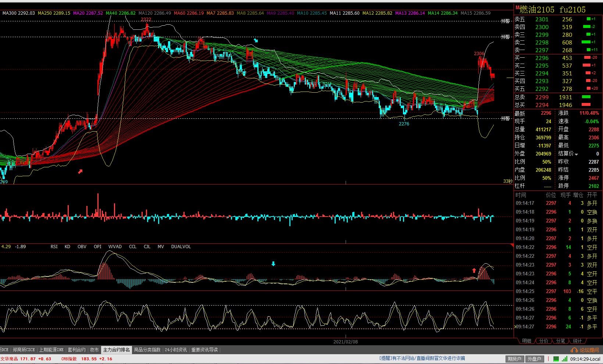Click the CRB指数 ticker in status bar
603x364 pixels.
pos(87,359)
